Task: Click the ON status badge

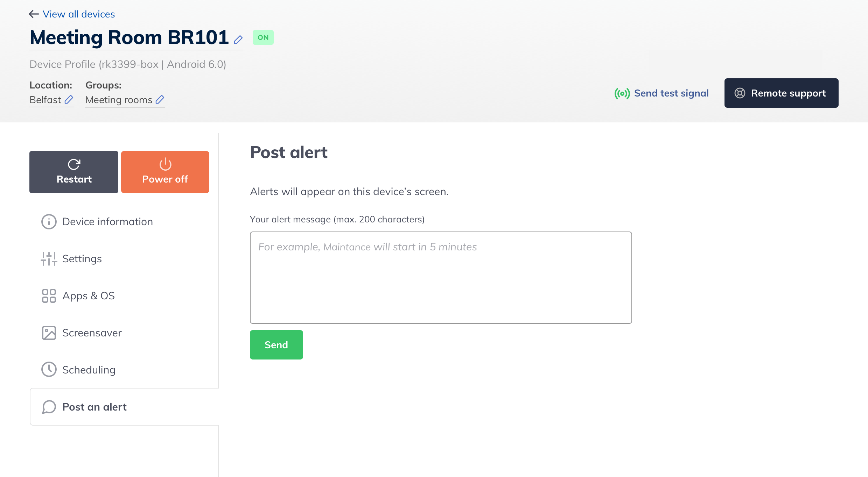Action: [263, 37]
